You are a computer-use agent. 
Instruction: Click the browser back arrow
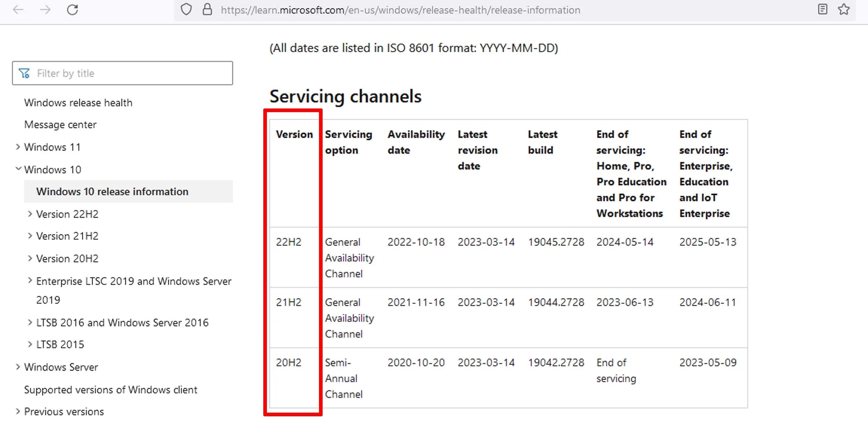coord(18,10)
